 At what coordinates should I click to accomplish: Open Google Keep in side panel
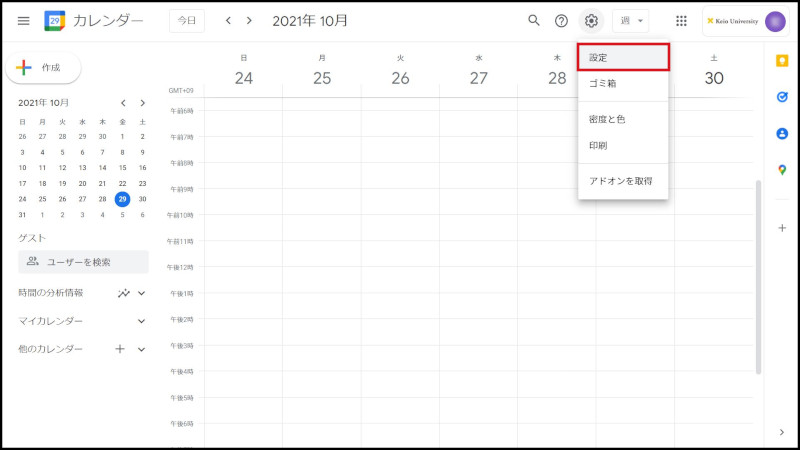(x=782, y=60)
